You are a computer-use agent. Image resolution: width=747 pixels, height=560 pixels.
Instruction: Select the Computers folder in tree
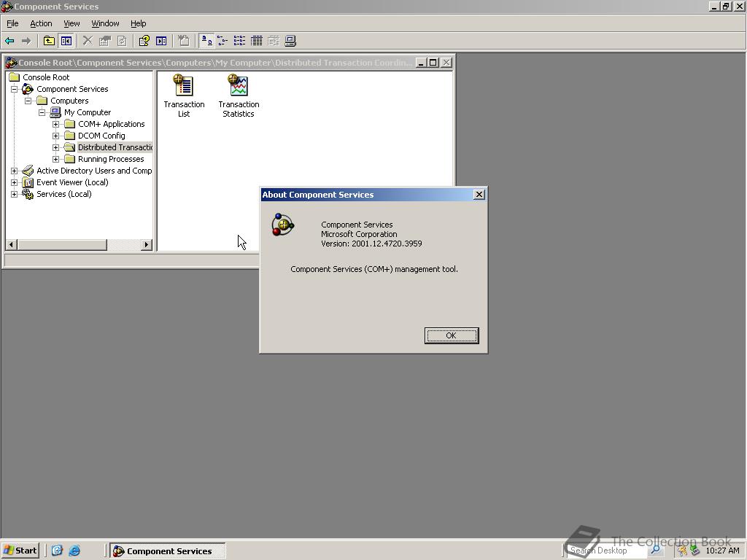click(x=69, y=101)
